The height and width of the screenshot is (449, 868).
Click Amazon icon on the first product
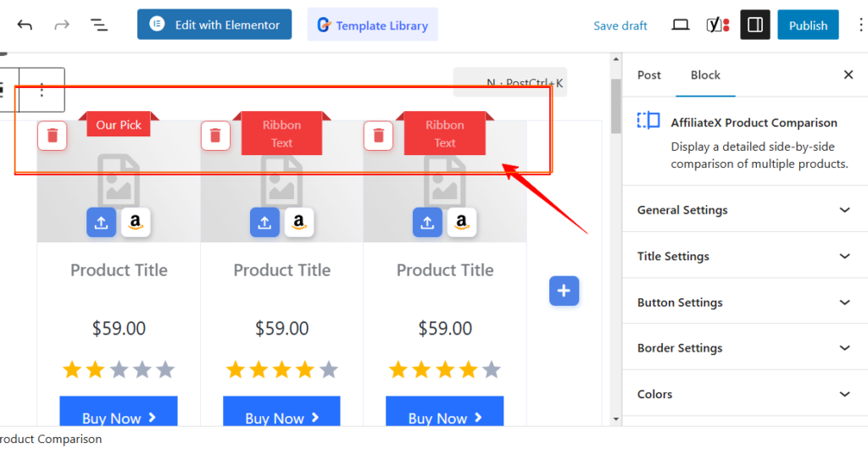[136, 222]
